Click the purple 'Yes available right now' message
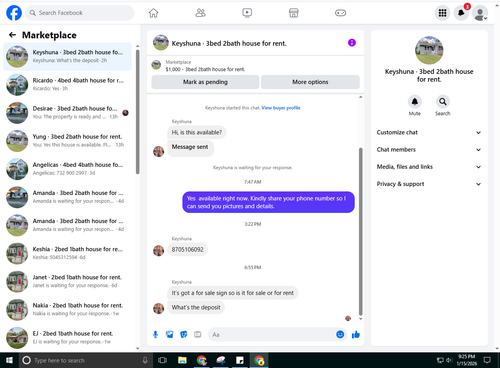Screen dimensions: 500x368 coord(268,202)
